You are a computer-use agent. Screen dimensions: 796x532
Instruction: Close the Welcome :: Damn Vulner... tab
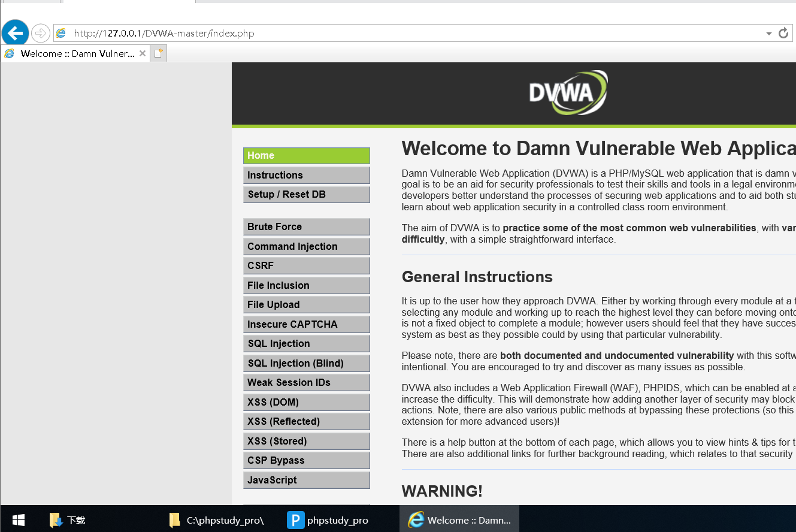143,53
